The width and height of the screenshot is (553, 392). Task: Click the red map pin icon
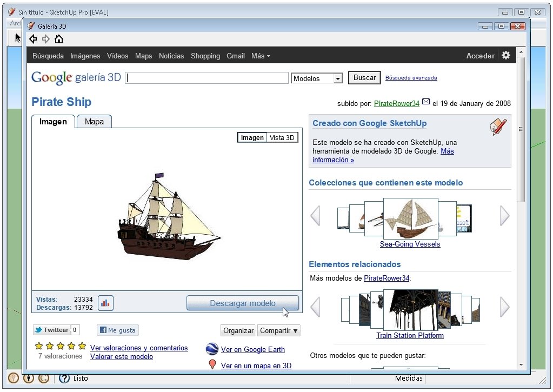[x=212, y=364]
